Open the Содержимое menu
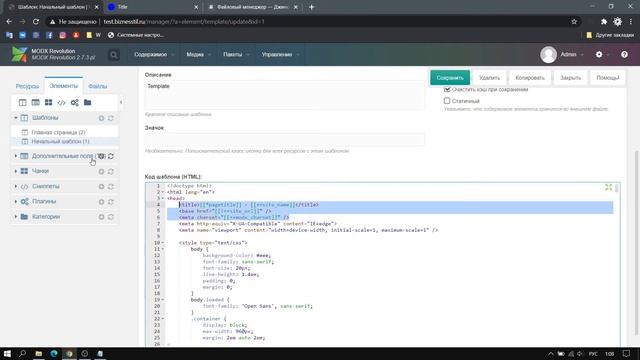The height and width of the screenshot is (360, 640). tap(154, 54)
